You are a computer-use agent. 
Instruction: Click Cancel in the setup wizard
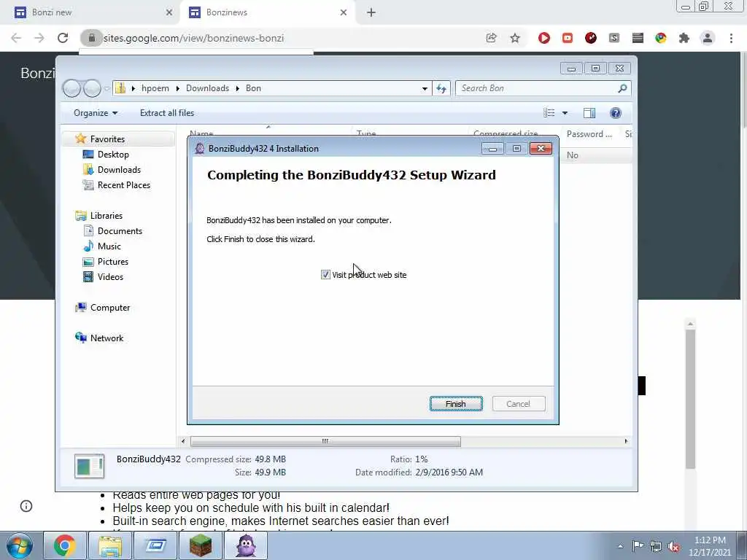tap(519, 404)
